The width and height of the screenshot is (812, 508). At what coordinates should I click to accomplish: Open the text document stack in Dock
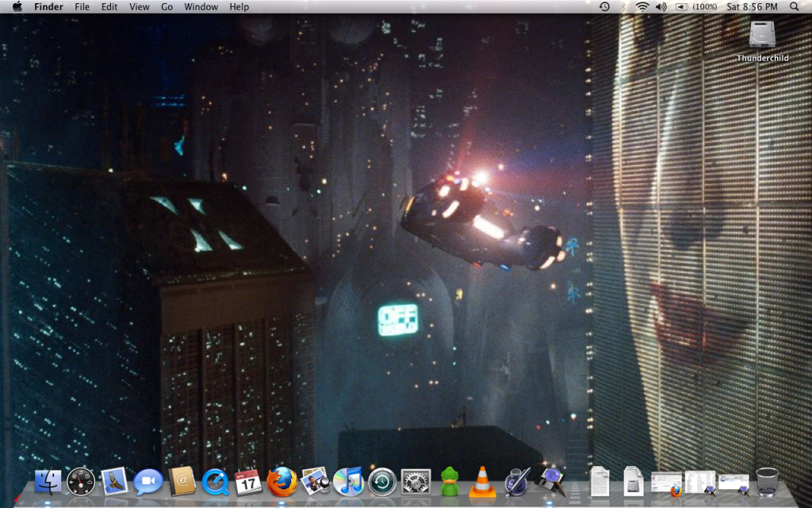coord(599,482)
